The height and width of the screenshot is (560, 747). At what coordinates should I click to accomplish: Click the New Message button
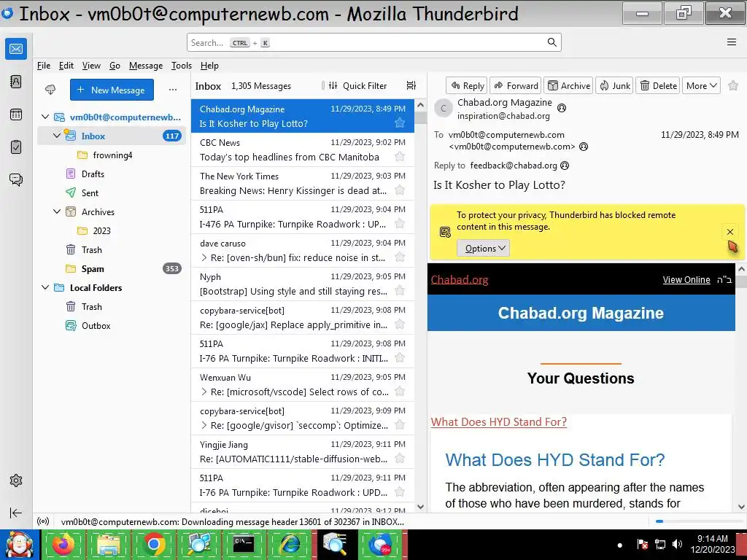(112, 90)
